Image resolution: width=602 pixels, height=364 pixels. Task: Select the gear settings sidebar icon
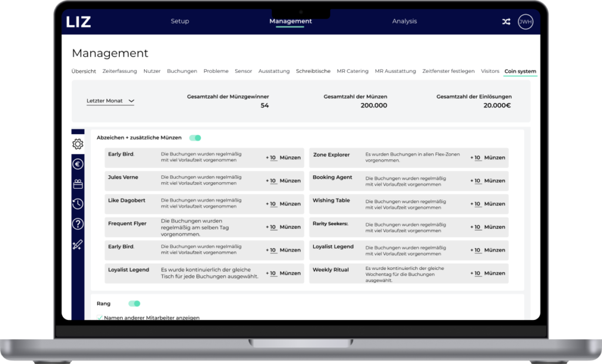pos(78,144)
